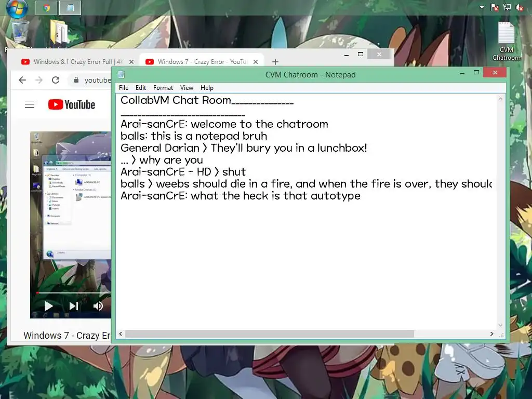Close the CVM Chatroom Notepad window
532x399 pixels.
[x=495, y=73]
